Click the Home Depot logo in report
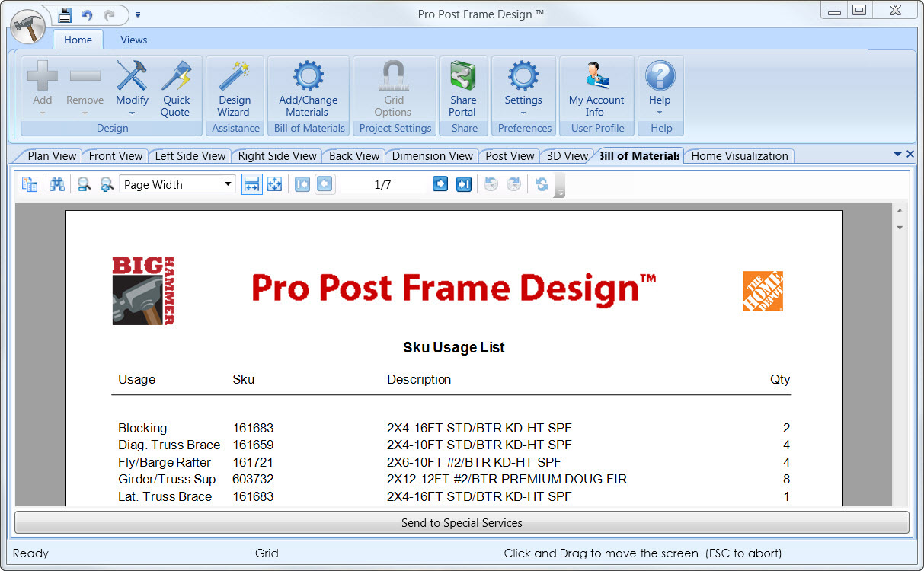924x571 pixels. pos(763,291)
